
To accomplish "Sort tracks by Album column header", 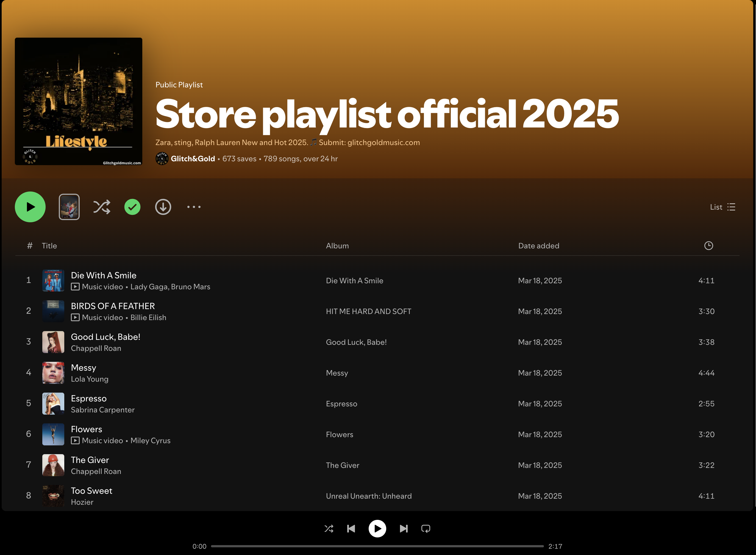I will tap(337, 246).
